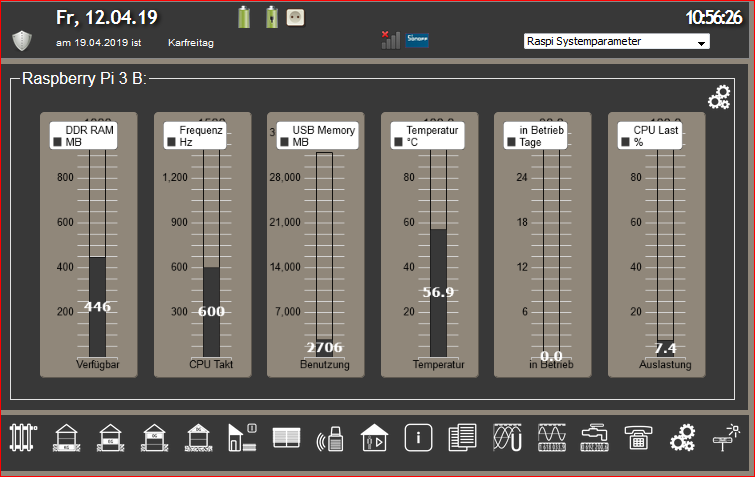Open the documents list icon
Viewport: 755px width, 477px height.
click(462, 437)
